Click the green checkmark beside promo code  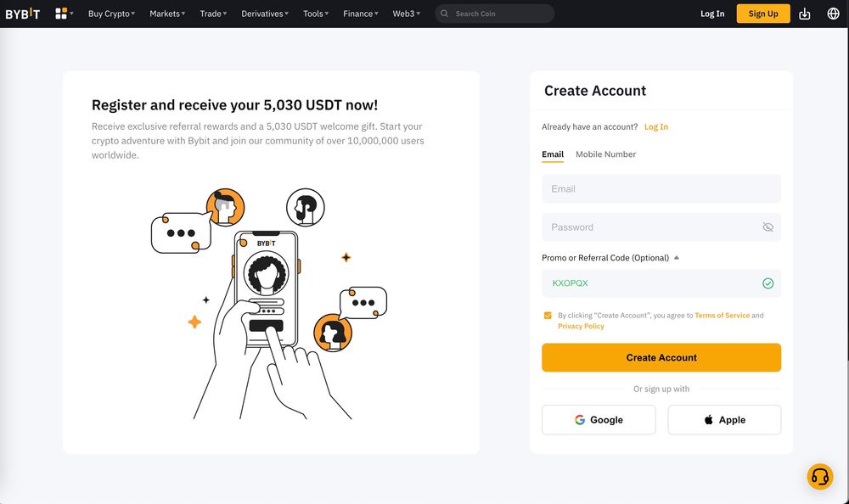(768, 283)
